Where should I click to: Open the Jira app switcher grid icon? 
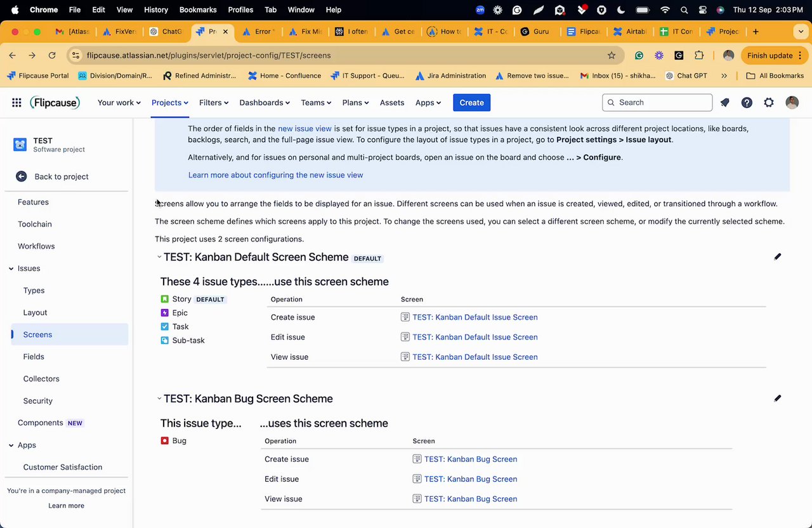(x=16, y=103)
